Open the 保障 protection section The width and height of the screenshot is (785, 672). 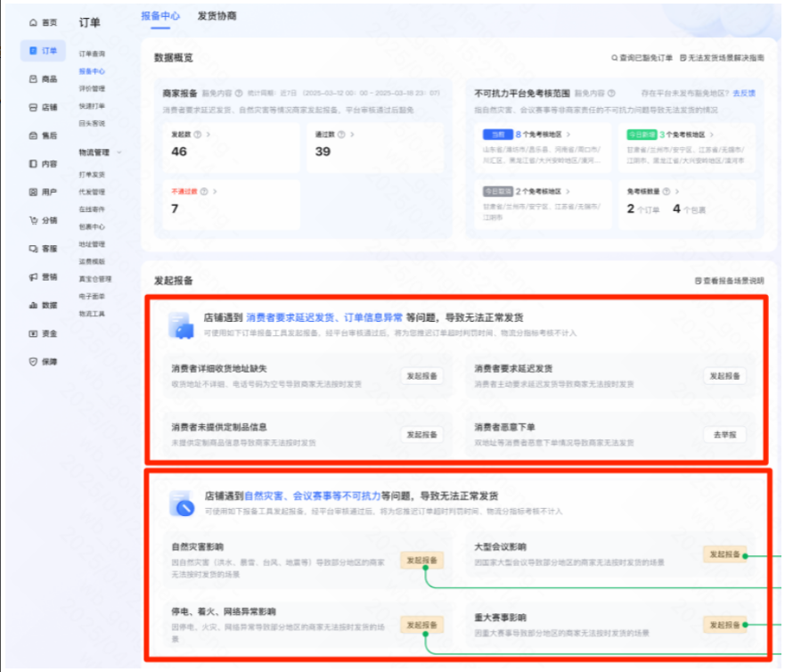point(43,362)
